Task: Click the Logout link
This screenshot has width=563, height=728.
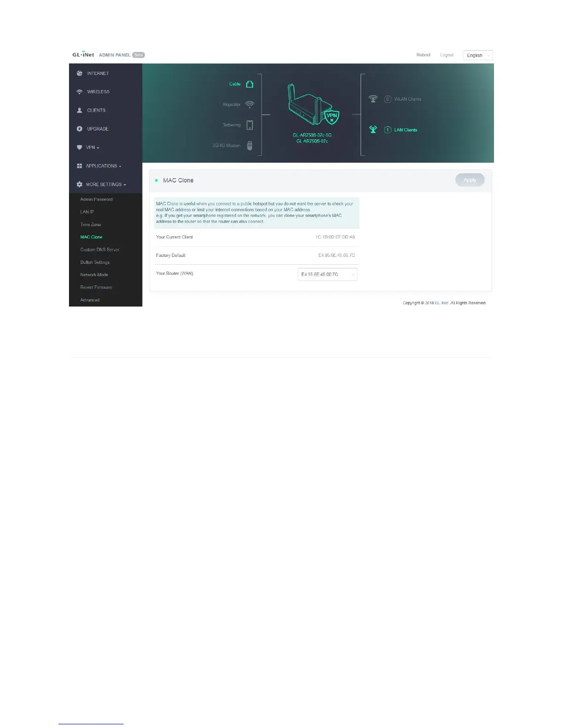Action: pos(447,55)
